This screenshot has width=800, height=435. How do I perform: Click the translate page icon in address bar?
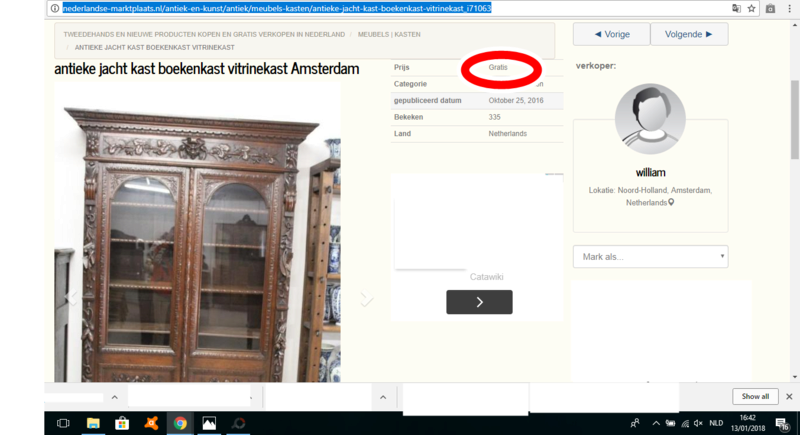point(737,8)
